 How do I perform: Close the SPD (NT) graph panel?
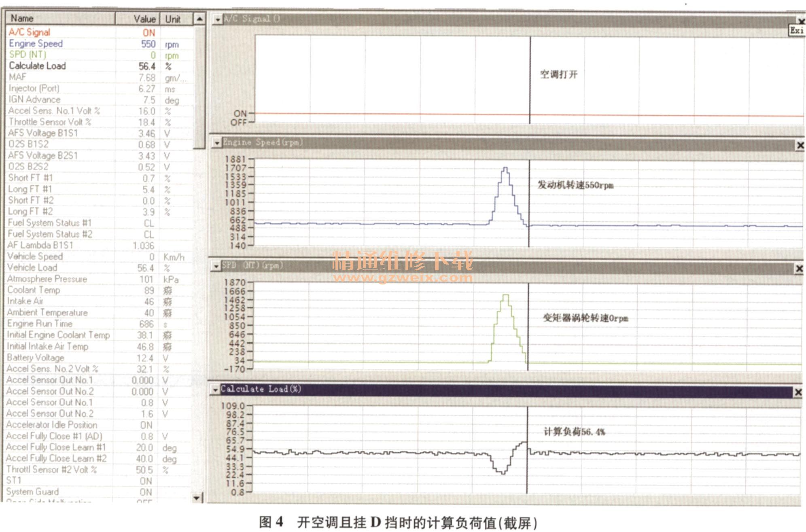pos(799,269)
